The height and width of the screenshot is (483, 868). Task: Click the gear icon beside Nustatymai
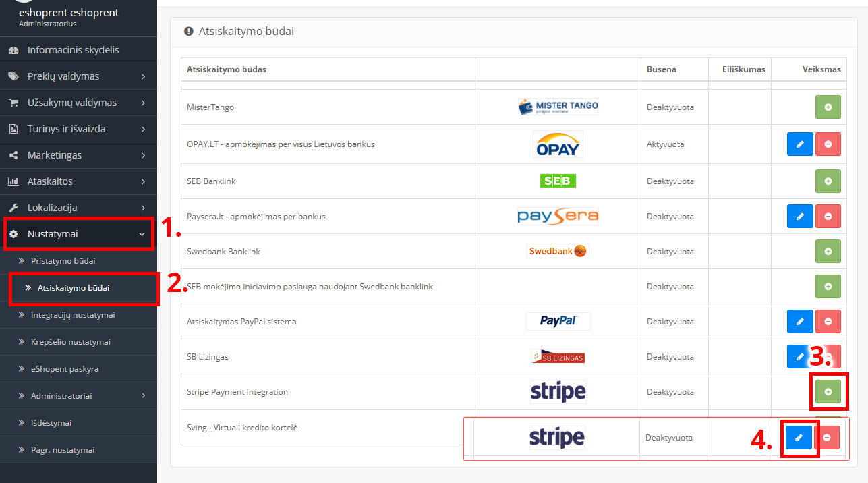coord(13,234)
